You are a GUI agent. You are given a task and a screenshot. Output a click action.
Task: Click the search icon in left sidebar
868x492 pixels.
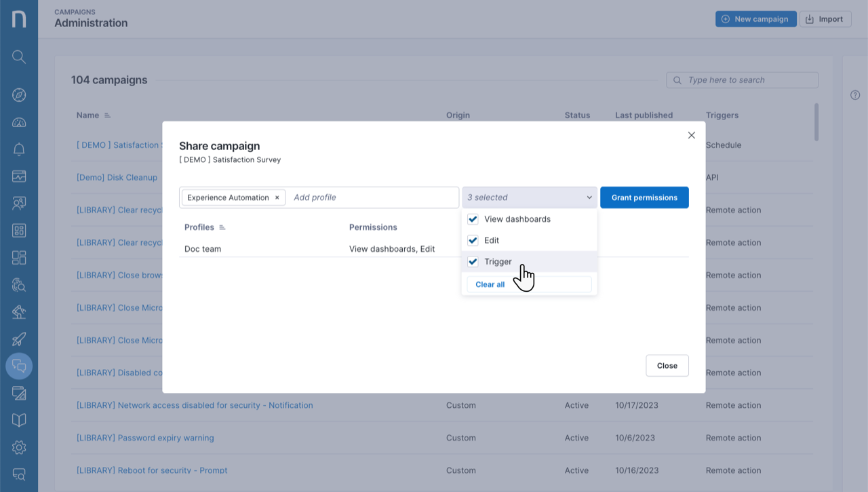tap(19, 57)
